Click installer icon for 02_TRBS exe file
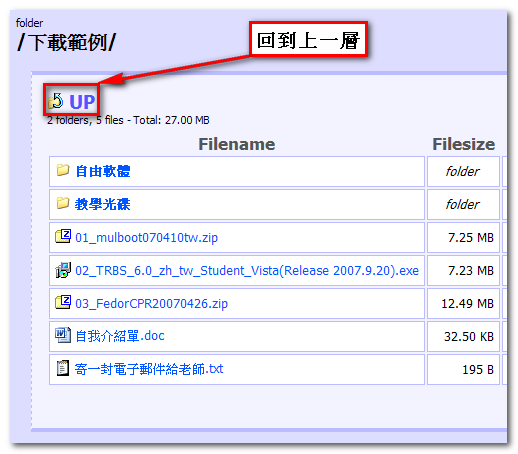 (x=63, y=269)
